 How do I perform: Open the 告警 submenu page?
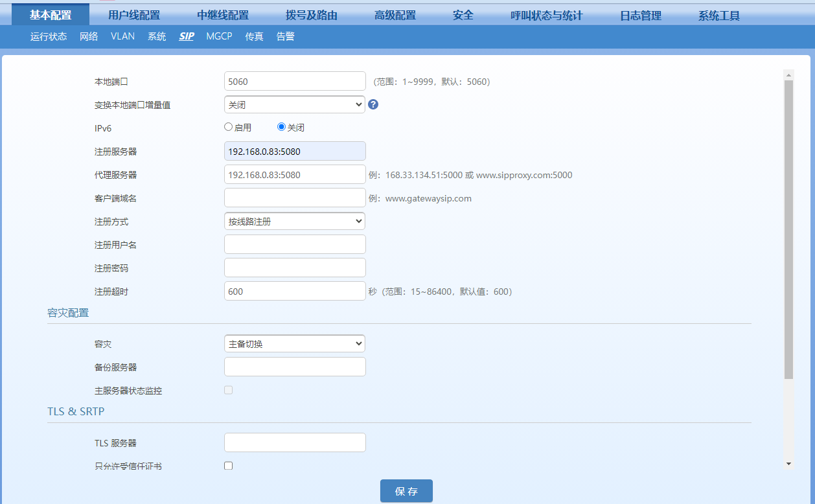285,36
